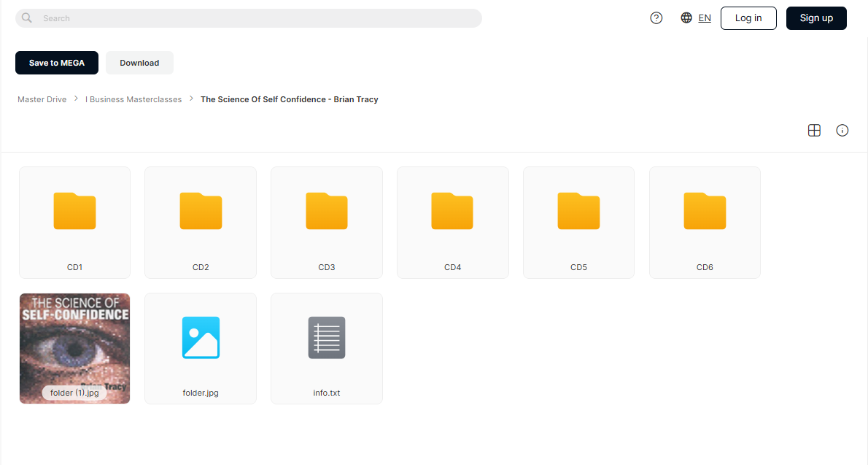Click the Log in button
Viewport: 868px width, 465px height.
point(748,18)
